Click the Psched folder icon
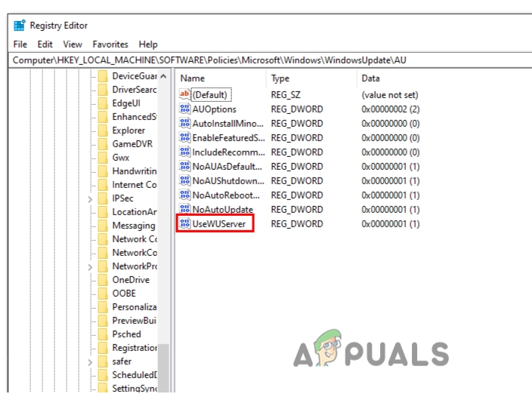532x394 pixels. [103, 334]
